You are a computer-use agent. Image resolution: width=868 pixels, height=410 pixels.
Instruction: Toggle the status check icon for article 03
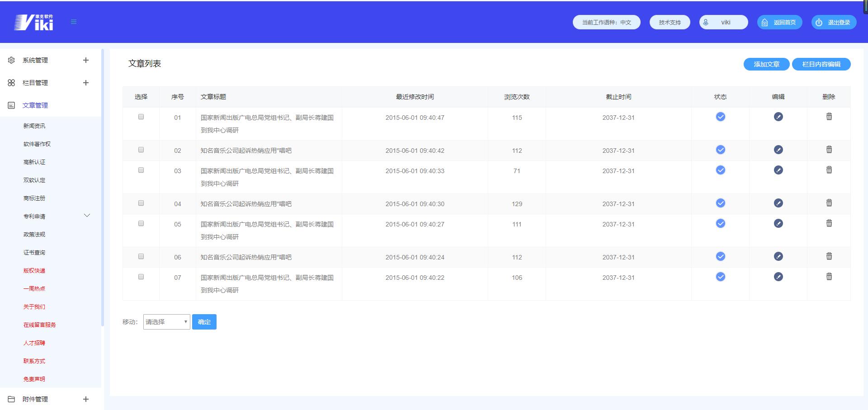point(720,170)
